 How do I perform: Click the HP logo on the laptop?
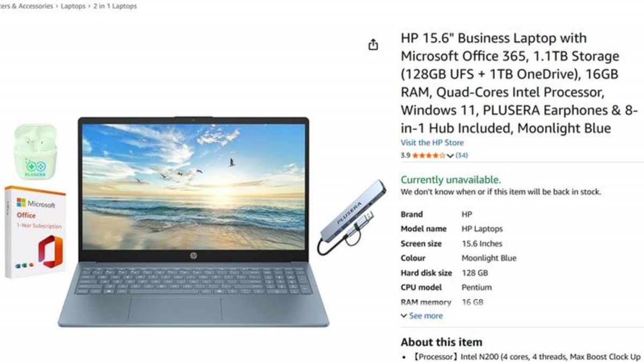pyautogui.click(x=193, y=256)
